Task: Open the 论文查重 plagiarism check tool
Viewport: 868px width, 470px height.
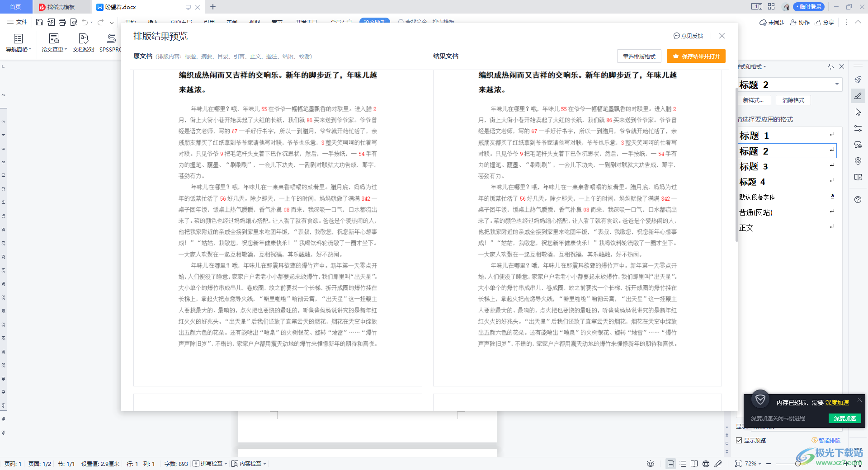Action: (54, 43)
